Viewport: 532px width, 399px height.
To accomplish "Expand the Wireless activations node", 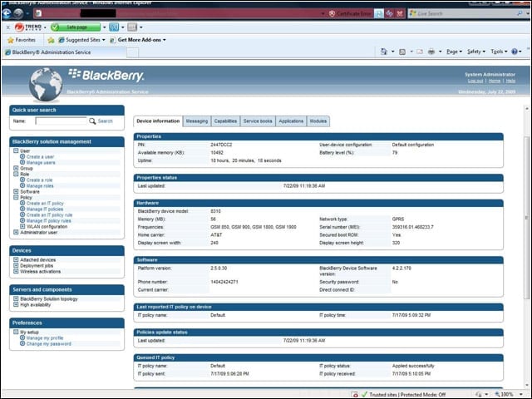I will [16, 271].
